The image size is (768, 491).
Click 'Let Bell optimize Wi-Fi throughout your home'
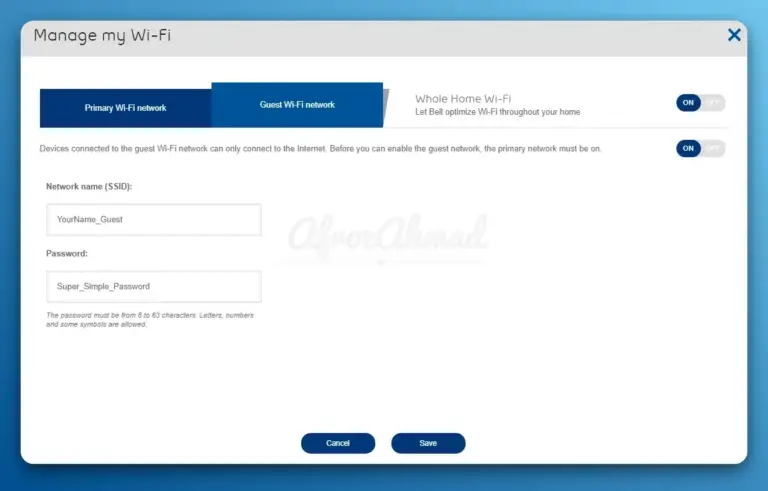coord(498,112)
